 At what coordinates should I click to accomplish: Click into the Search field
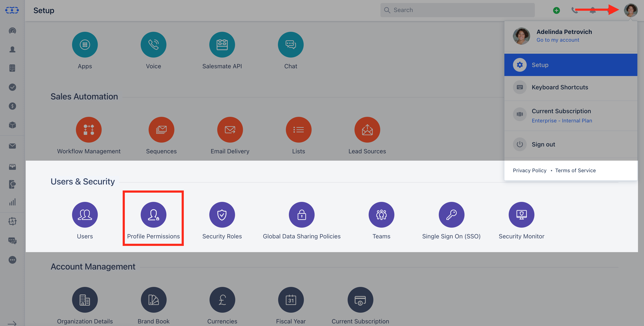click(x=457, y=10)
